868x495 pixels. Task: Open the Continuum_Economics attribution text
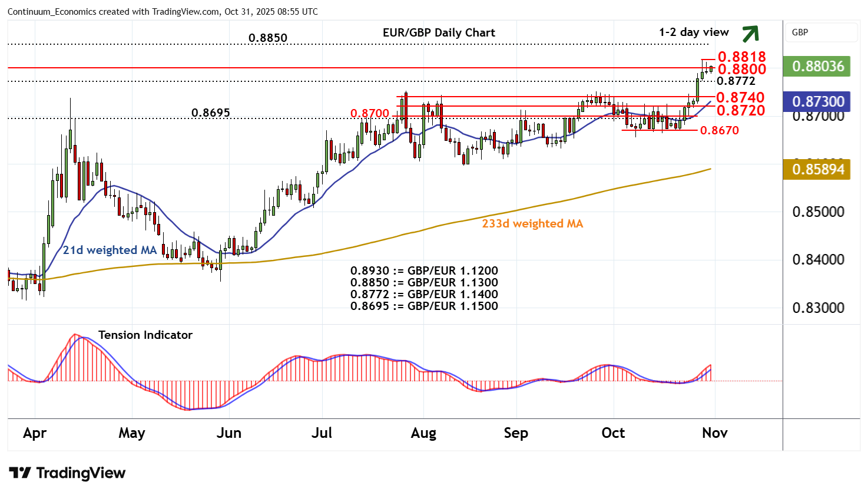(162, 12)
